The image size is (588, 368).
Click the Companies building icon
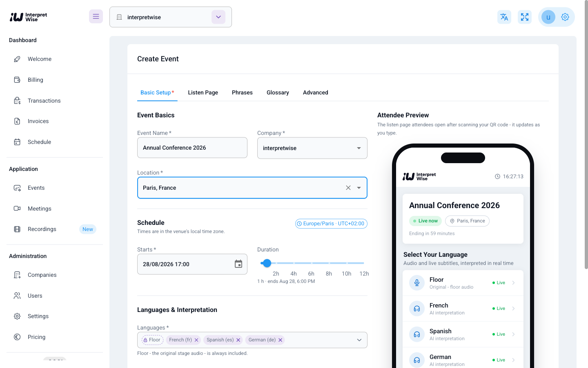coord(17,275)
